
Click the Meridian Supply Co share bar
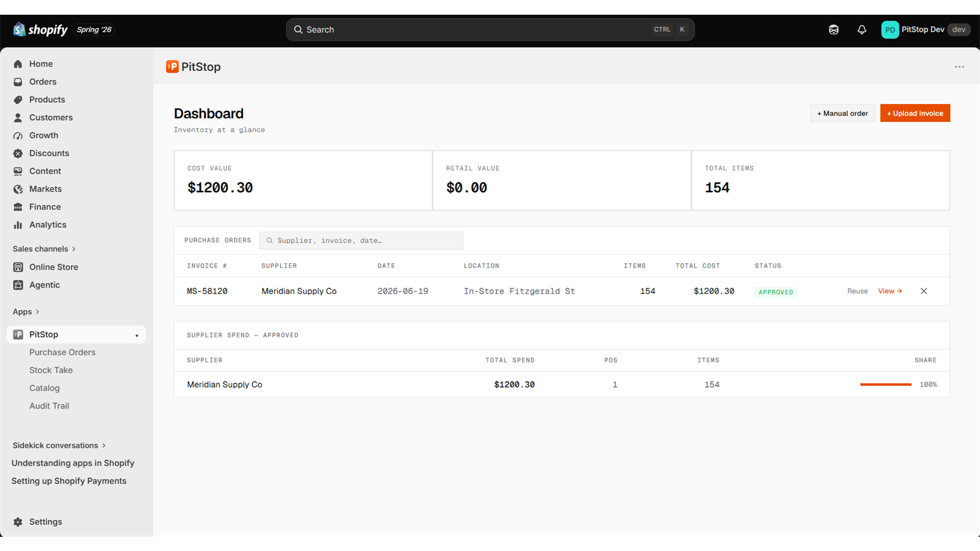coord(886,384)
